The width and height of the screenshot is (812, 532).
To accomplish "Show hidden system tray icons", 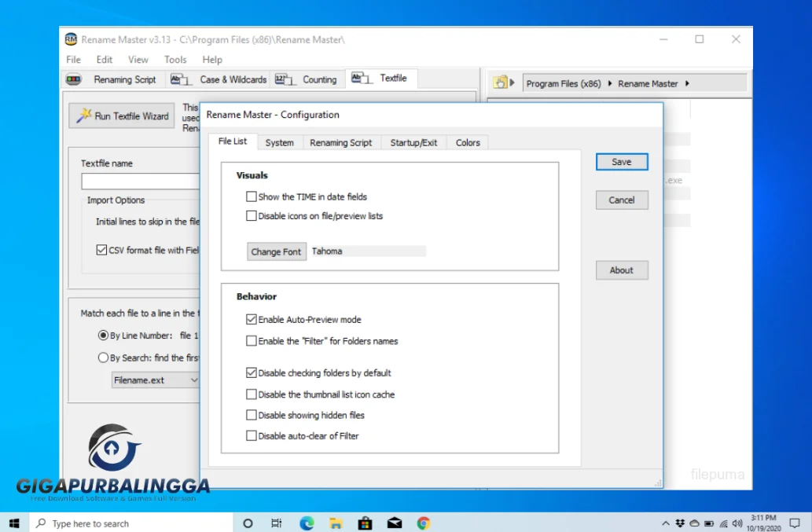I will (x=666, y=523).
